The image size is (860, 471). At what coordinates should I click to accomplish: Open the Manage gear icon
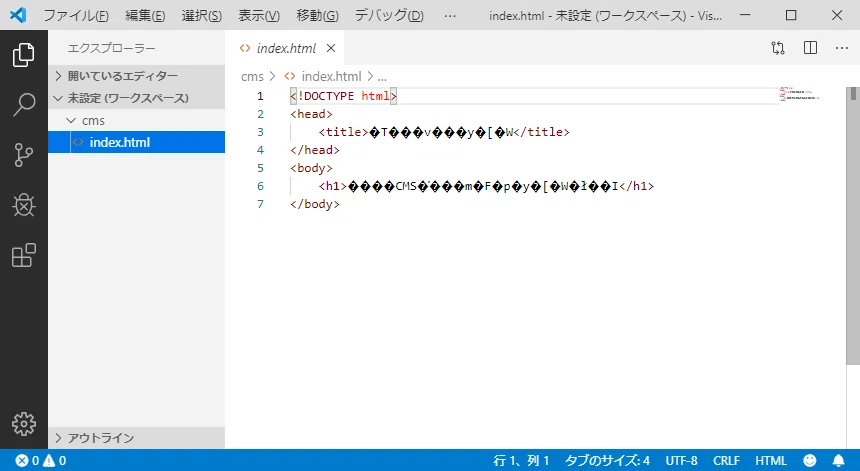tap(24, 424)
